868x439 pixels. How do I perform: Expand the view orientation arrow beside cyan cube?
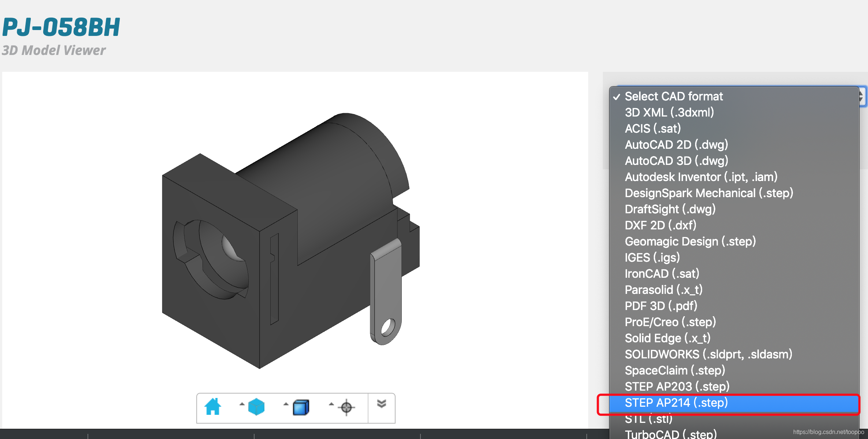(242, 404)
